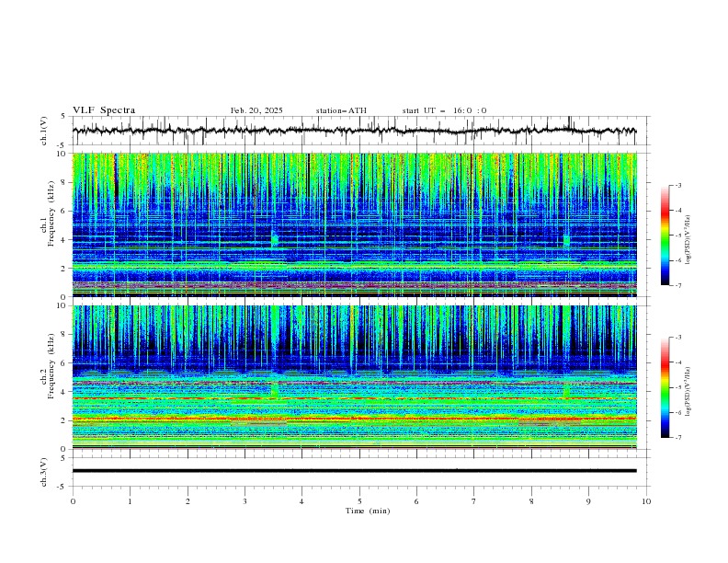The width and height of the screenshot is (728, 563).
Task: Click the time axis tick label '7'
Action: (x=474, y=501)
